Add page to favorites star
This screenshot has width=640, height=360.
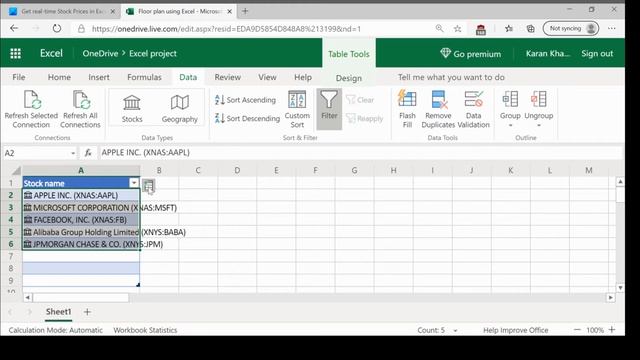click(x=458, y=29)
